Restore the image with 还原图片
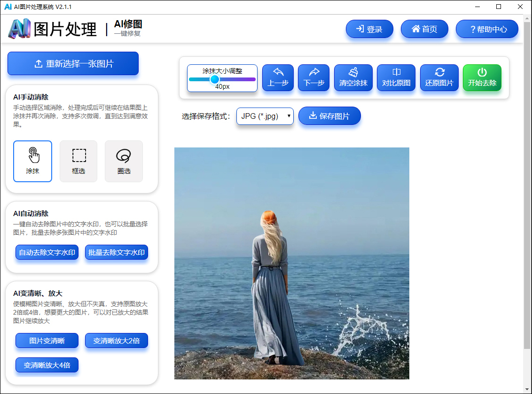 [439, 77]
